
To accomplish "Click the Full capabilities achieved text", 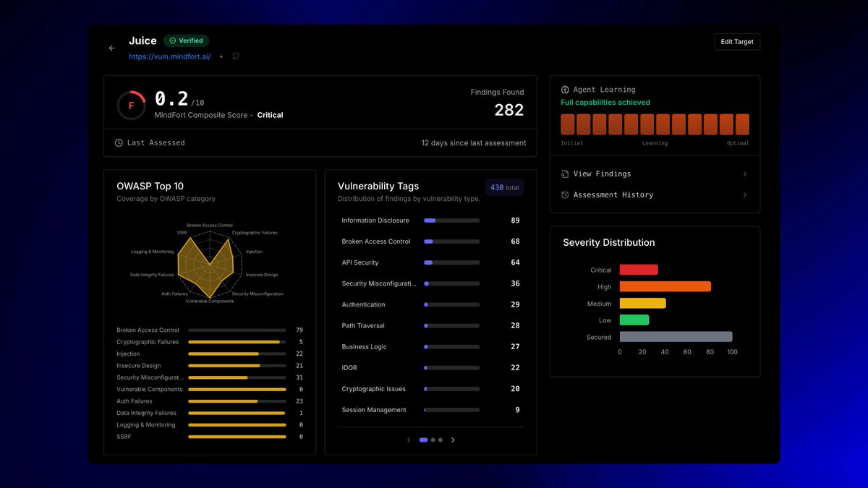I will tap(605, 103).
